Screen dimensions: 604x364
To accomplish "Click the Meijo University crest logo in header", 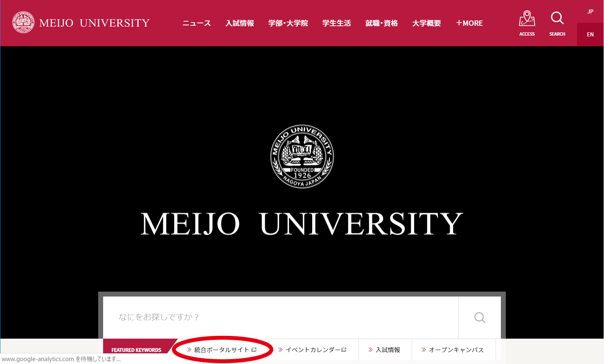I will point(23,22).
